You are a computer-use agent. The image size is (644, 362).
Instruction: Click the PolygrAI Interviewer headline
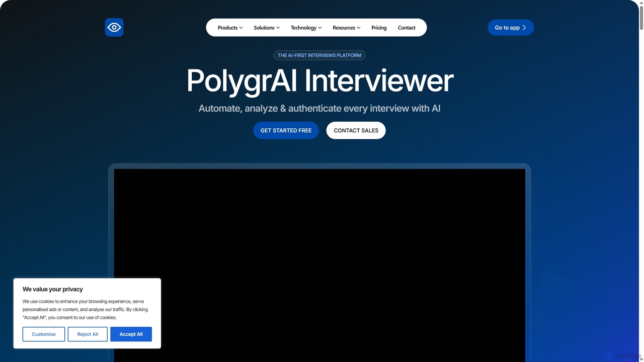[x=319, y=80]
